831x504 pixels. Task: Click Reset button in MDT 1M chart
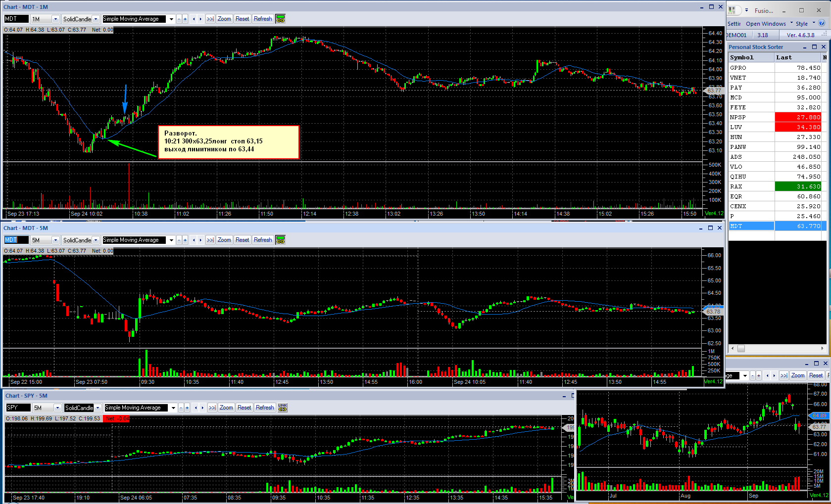(x=243, y=19)
